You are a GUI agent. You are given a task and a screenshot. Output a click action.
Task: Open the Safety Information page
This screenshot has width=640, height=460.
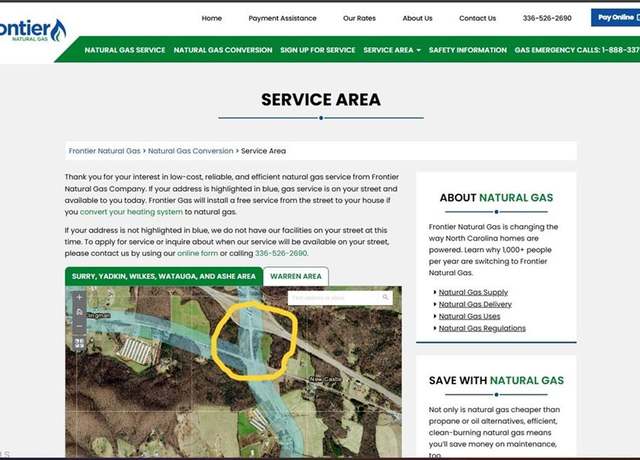point(468,50)
